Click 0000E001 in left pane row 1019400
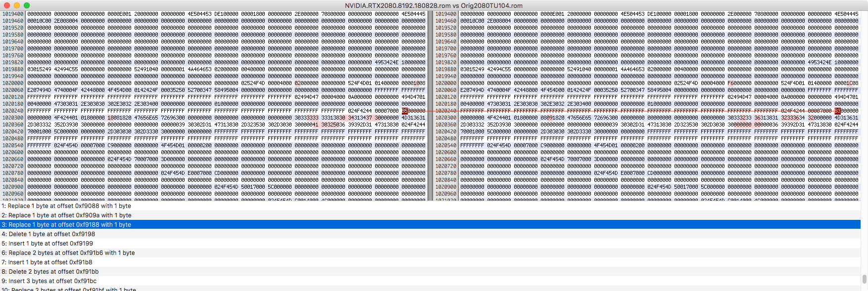 [119, 14]
